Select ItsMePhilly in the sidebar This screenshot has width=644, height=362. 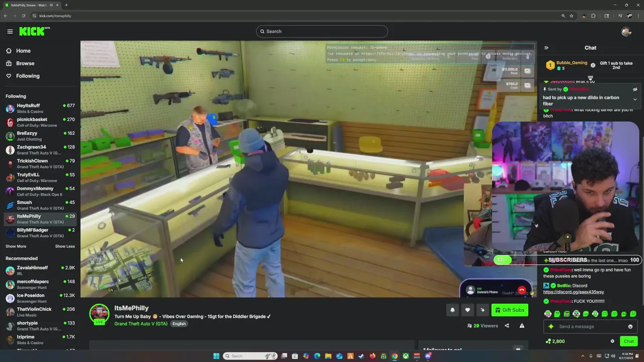point(40,219)
